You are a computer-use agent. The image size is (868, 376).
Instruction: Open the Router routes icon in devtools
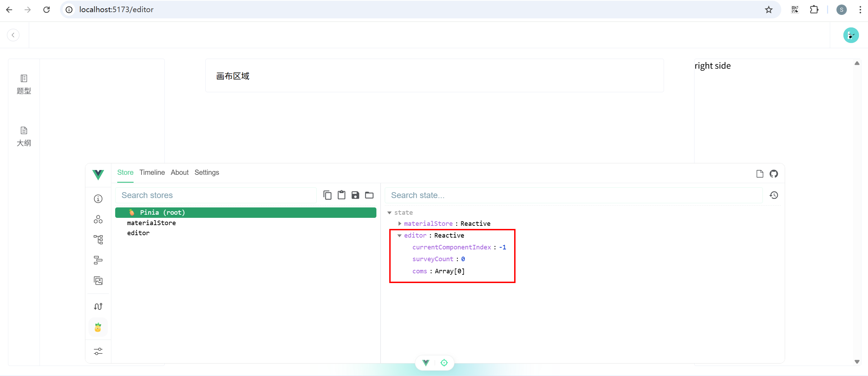98,306
